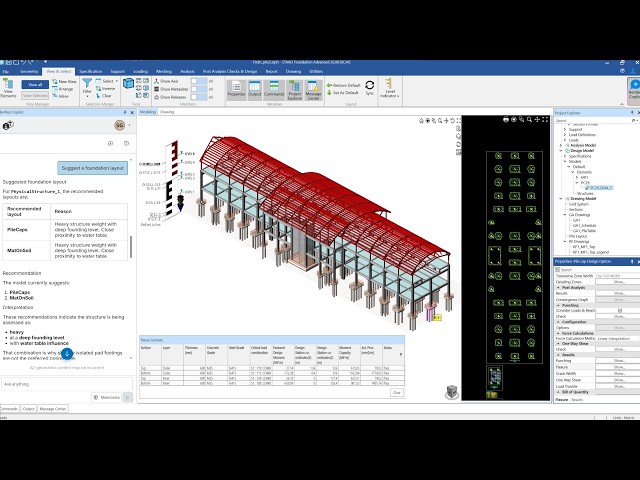Pin the Bentley Copilot panel
This screenshot has height=480, width=640.
[x=125, y=112]
